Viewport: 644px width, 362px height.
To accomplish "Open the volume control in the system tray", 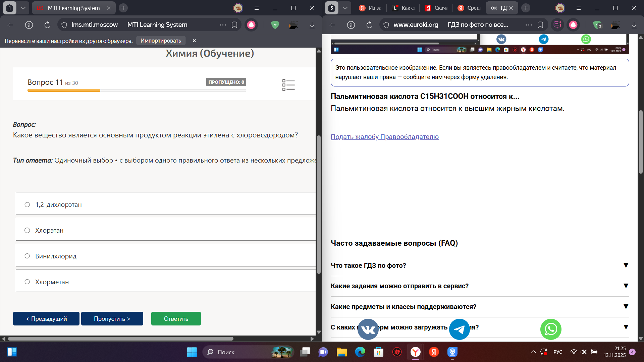I will 584,352.
